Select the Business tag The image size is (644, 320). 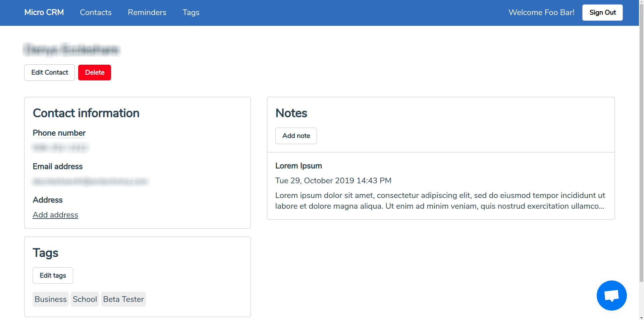(50, 299)
